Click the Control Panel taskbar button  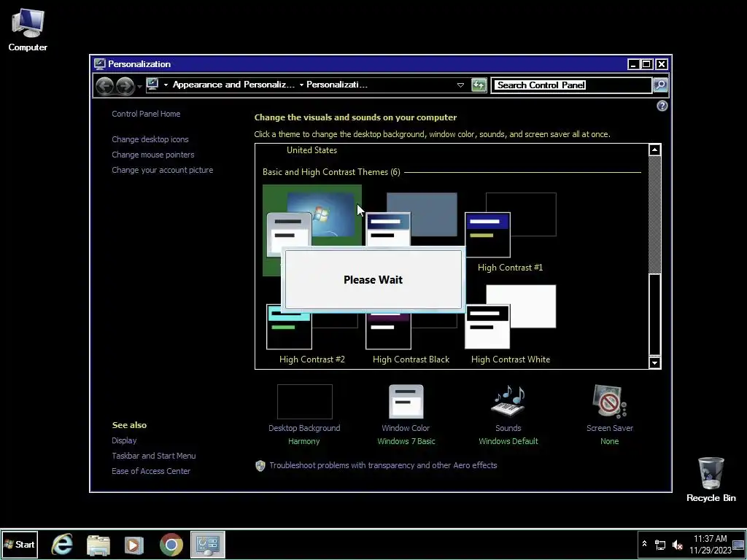pyautogui.click(x=208, y=544)
